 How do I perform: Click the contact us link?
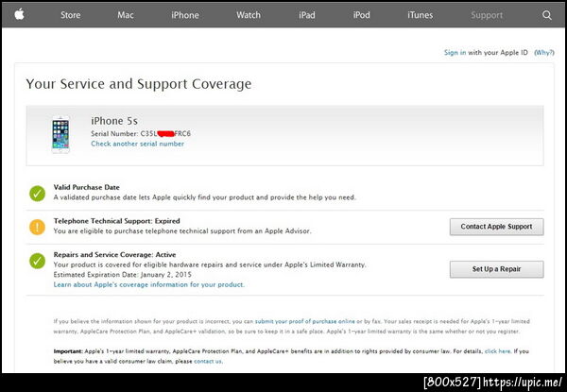[208, 361]
